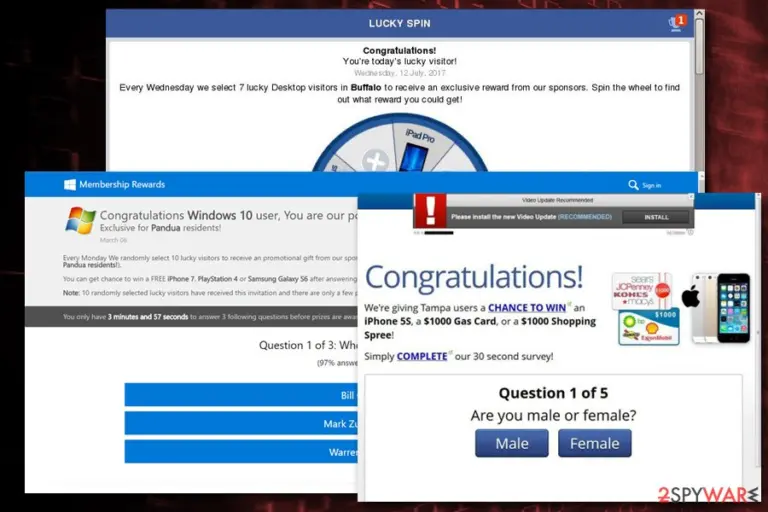This screenshot has width=768, height=512.
Task: Click the red exclamation alert icon
Action: [x=430, y=211]
